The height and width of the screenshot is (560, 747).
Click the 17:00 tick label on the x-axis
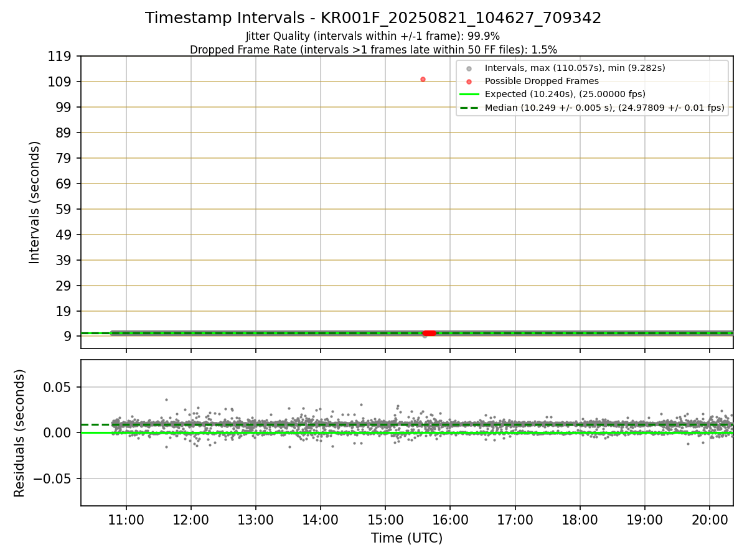click(x=515, y=521)
